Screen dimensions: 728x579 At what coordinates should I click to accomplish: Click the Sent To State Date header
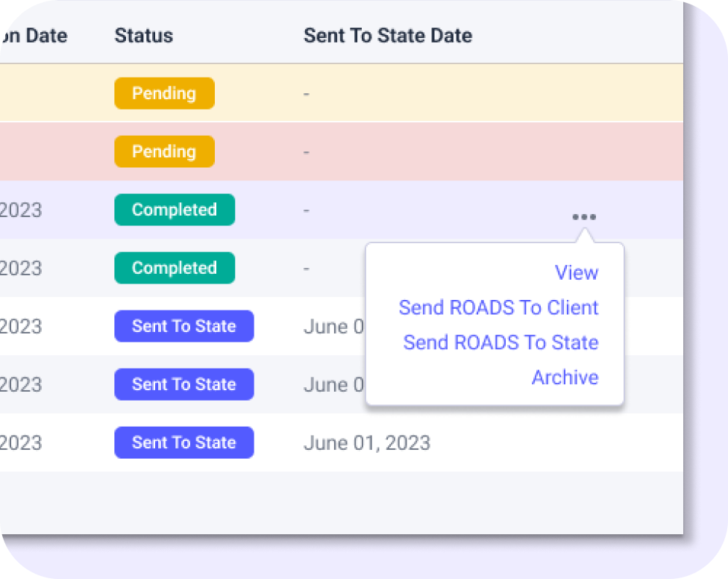(x=388, y=36)
